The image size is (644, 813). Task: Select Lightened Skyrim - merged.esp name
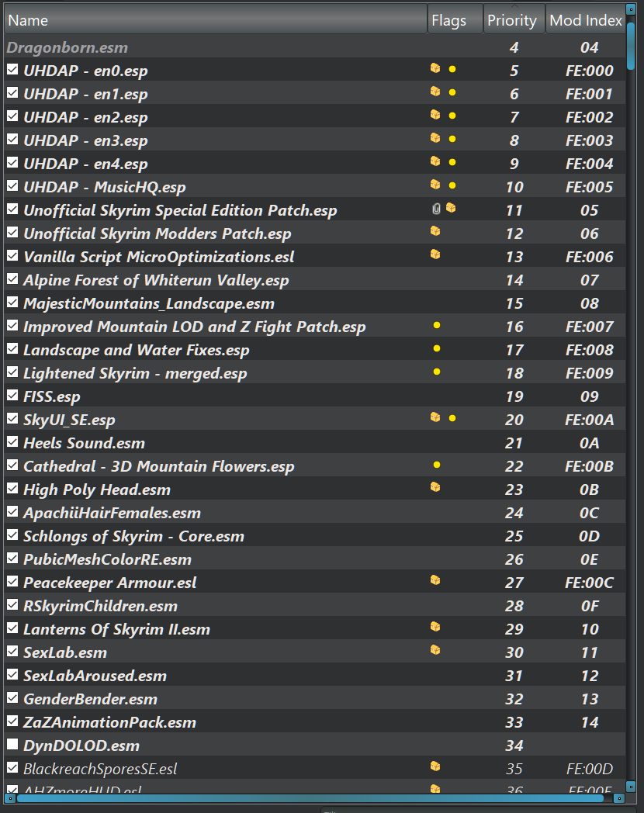(x=135, y=373)
